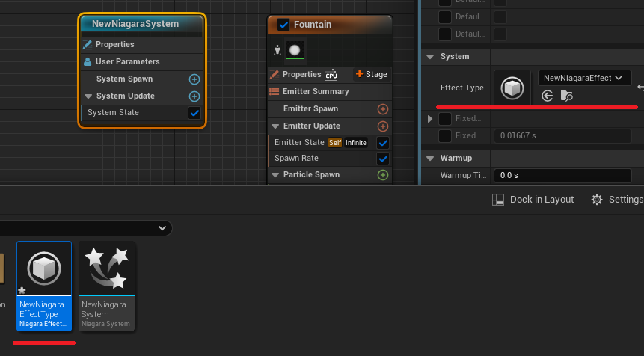Click the local space figure icon
Viewport: 644px width, 356px height.
tap(277, 50)
